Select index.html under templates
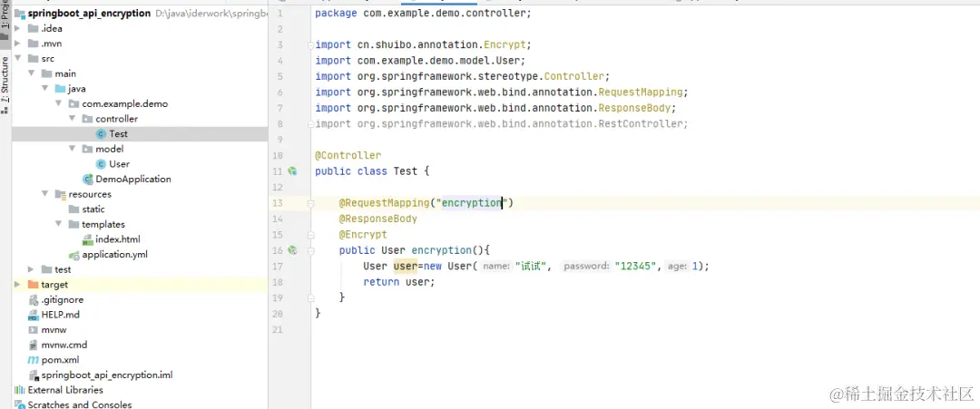 (x=117, y=239)
